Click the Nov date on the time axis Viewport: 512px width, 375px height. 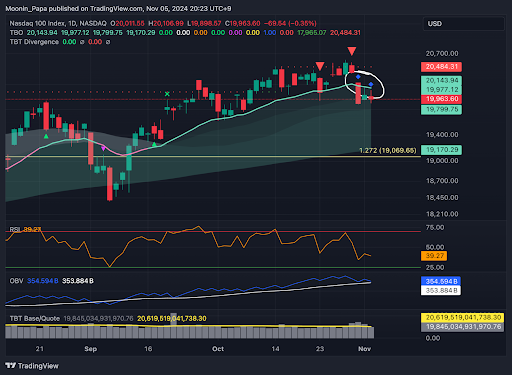point(364,349)
